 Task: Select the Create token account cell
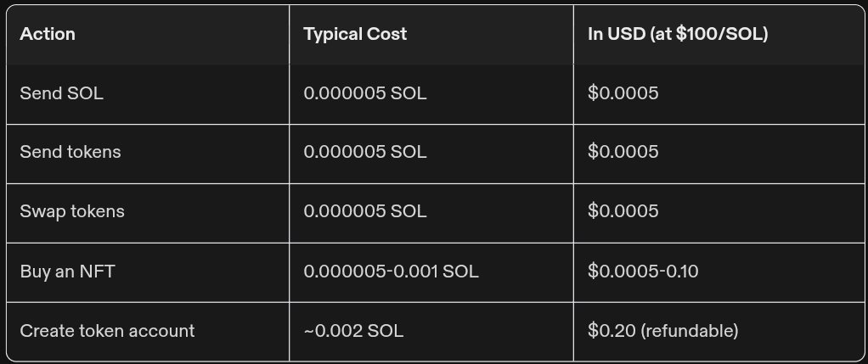(x=107, y=331)
